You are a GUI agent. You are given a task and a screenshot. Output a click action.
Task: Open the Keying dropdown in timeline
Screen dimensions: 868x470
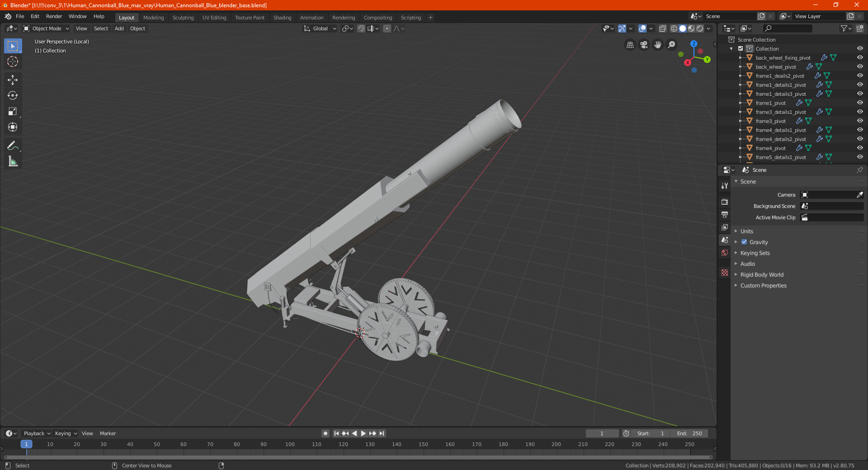pyautogui.click(x=66, y=433)
